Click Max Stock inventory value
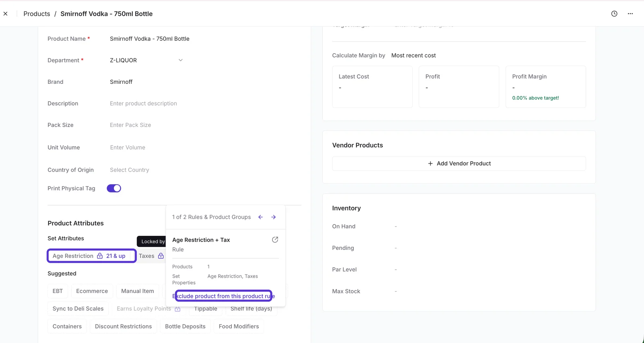This screenshot has width=644, height=343. click(396, 291)
